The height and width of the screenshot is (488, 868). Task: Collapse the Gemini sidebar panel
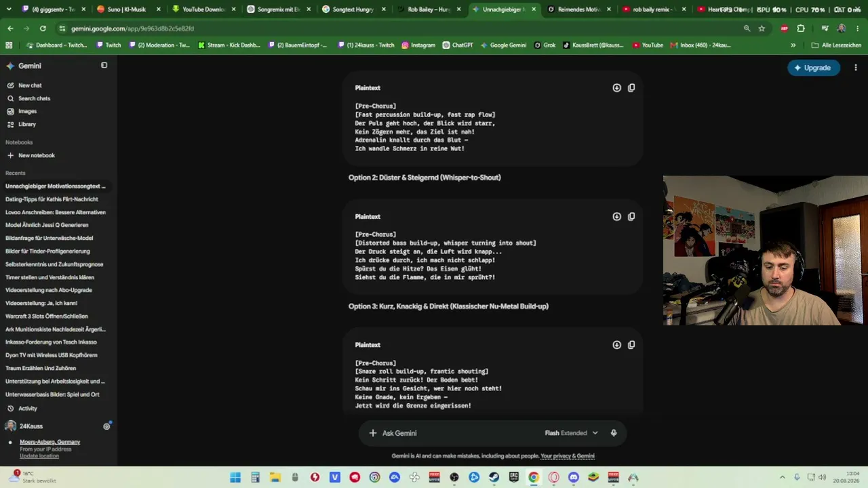click(104, 66)
